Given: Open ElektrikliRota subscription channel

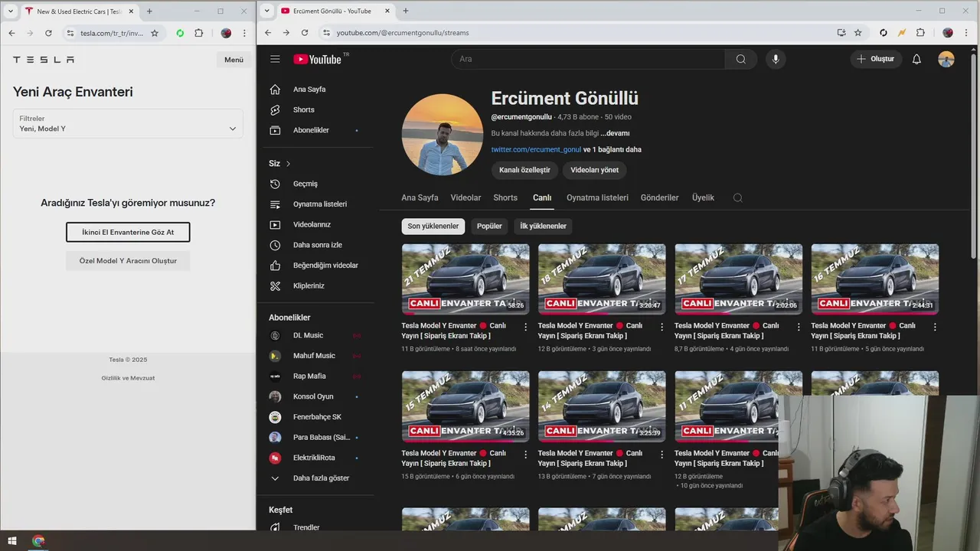Looking at the screenshot, I should coord(315,458).
